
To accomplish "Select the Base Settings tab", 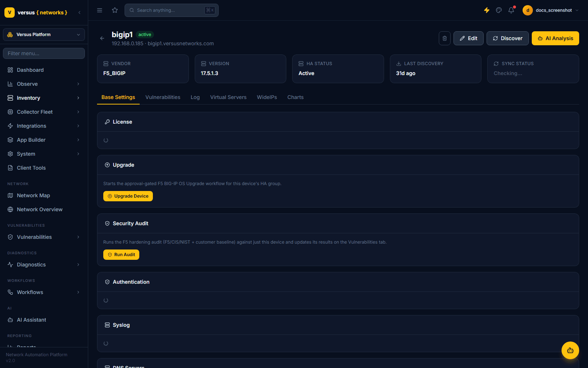I will pyautogui.click(x=118, y=97).
